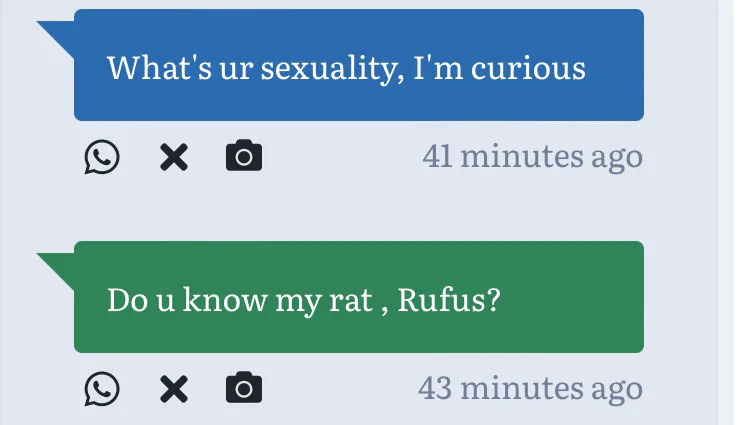Delete the sexuality question using X icon
750x425 pixels.
tap(174, 157)
